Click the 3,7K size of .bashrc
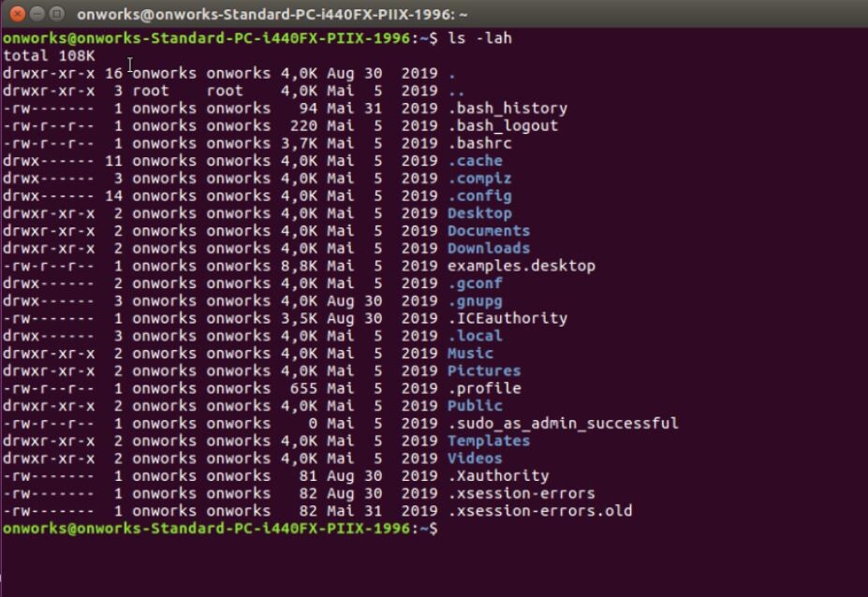This screenshot has width=868, height=597. [299, 143]
